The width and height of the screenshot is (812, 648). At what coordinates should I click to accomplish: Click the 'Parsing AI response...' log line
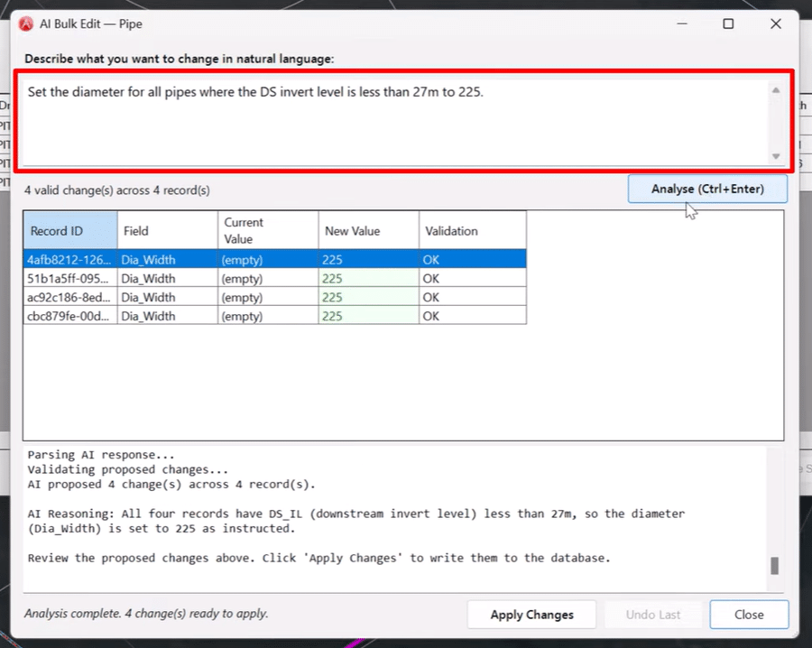101,454
